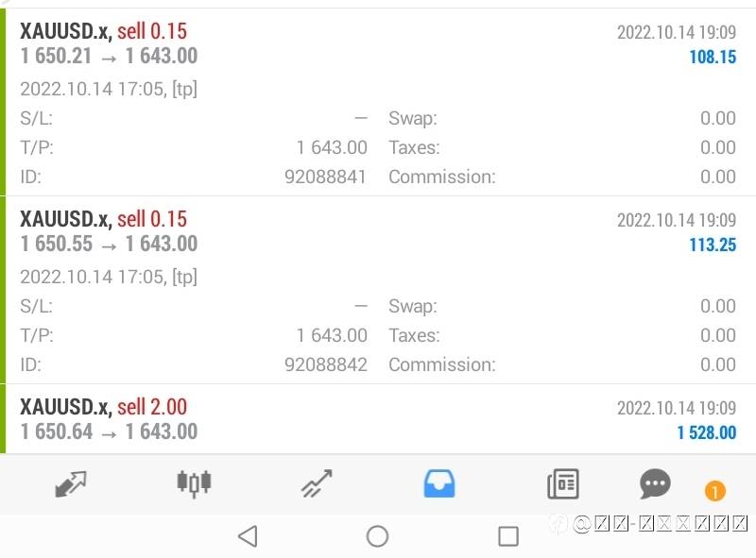Open the Quotes tab icon
Viewport: 756px width, 558px height.
coord(71,484)
